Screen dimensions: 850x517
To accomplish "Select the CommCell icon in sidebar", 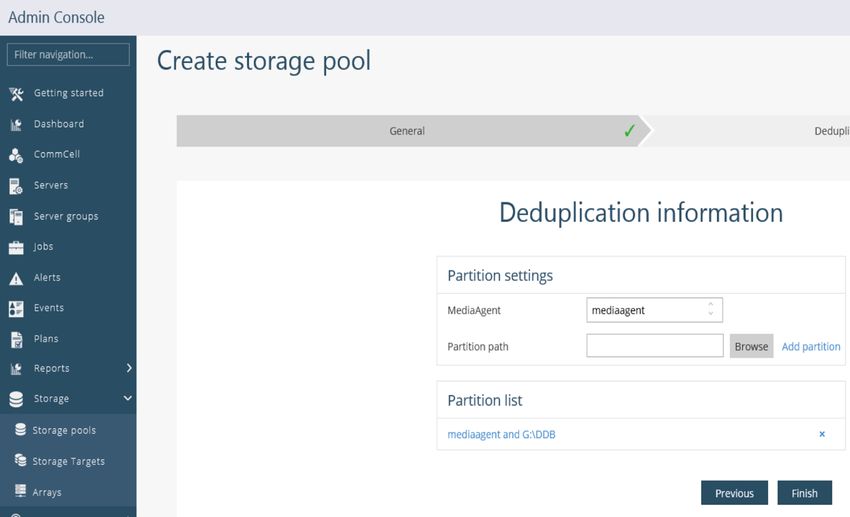I will 16,155.
